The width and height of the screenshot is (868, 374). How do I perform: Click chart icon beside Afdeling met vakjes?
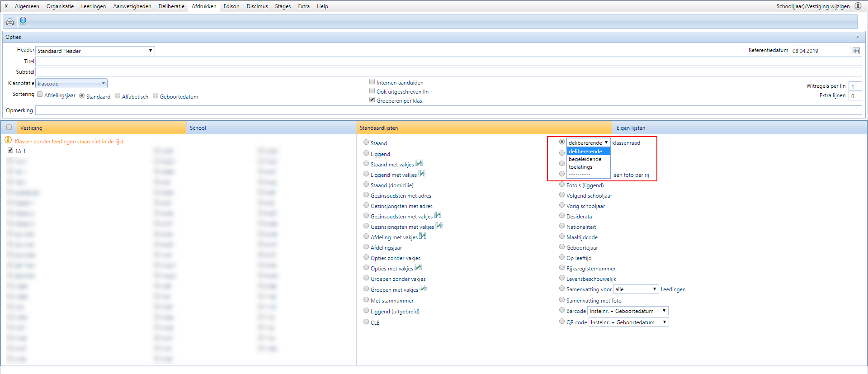423,237
